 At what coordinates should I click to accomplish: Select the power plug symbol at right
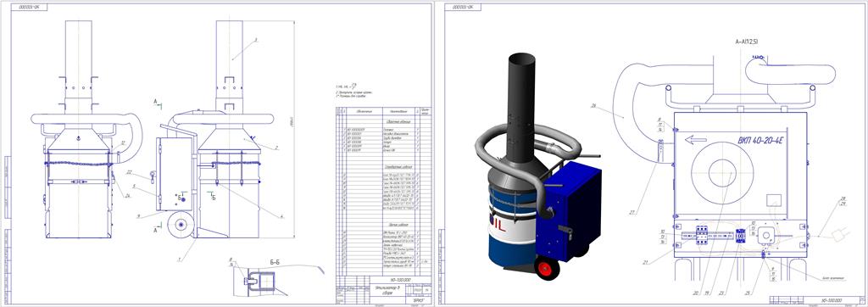840,235
